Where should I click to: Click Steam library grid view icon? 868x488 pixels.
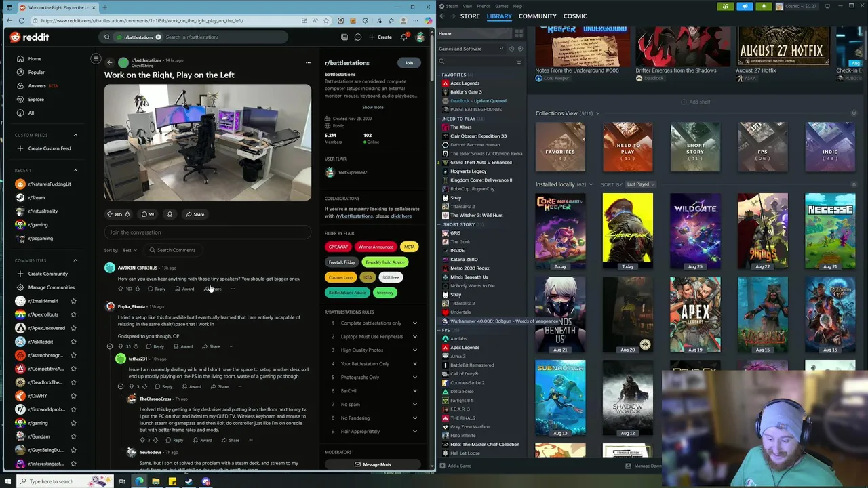click(x=519, y=33)
